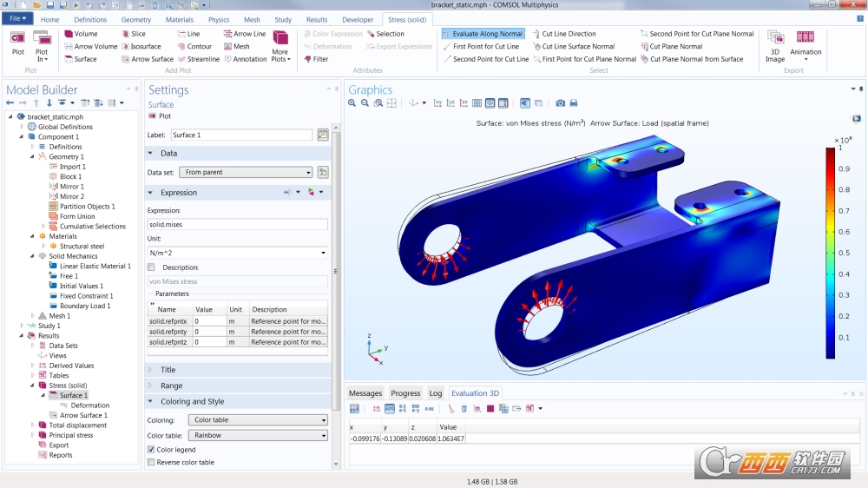Click the Zoom In graphics icon
The image size is (868, 488).
tap(352, 103)
